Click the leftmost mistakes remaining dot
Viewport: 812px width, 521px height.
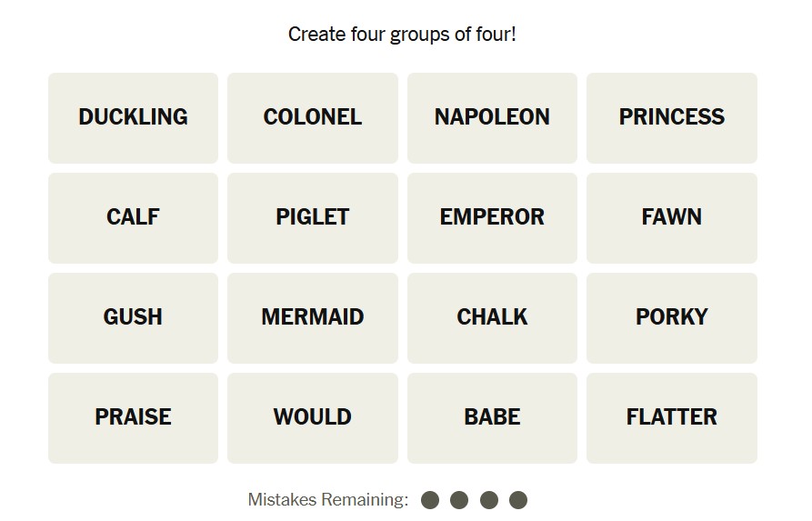430,500
